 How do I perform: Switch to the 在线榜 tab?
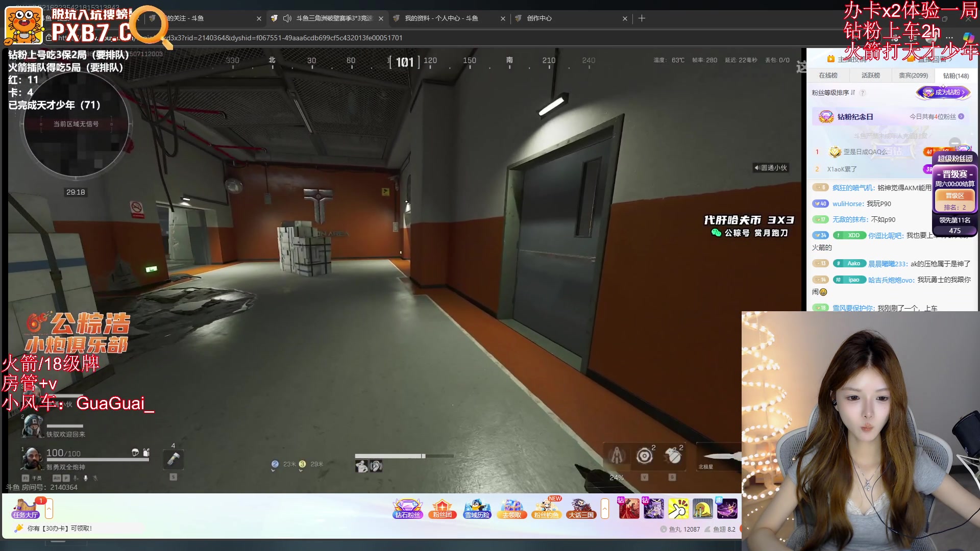[828, 76]
